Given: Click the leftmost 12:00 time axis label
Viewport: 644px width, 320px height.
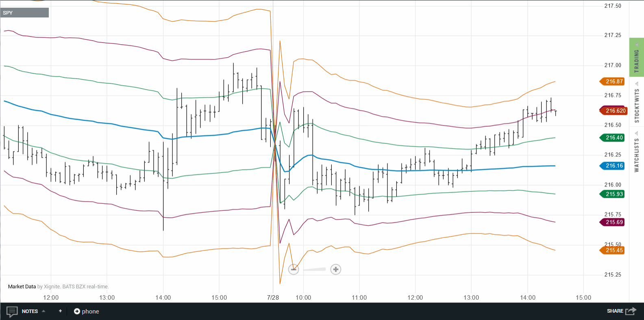Looking at the screenshot, I should (x=51, y=297).
